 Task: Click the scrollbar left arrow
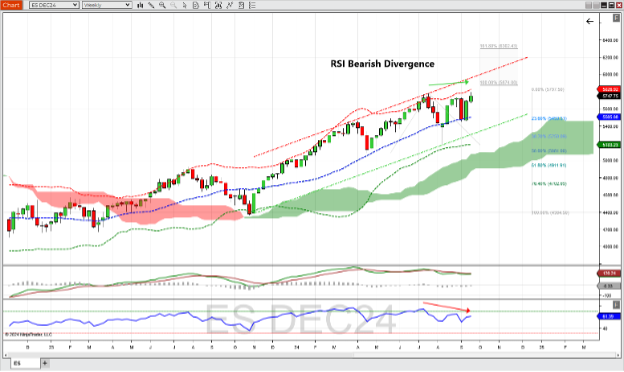point(6,354)
